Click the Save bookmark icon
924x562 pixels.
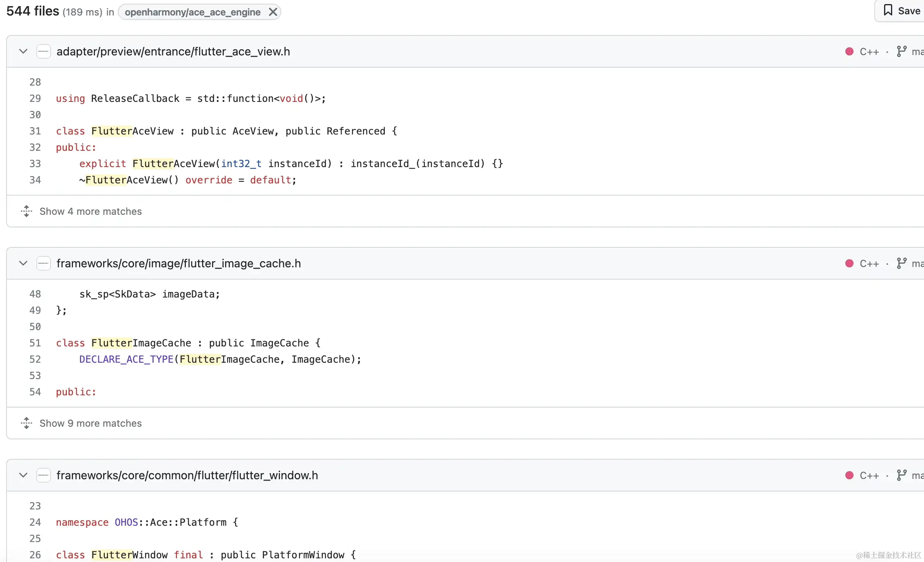(888, 10)
